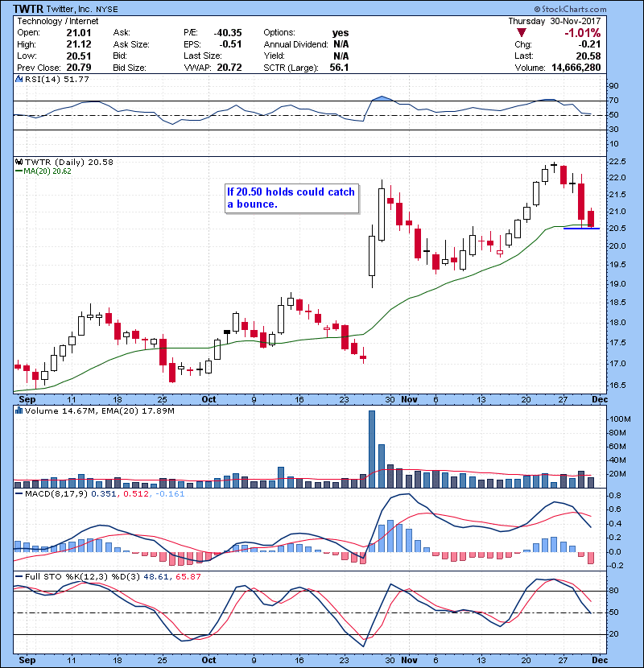Click the MACD signal value 0.512
This screenshot has width=644, height=668.
(x=136, y=494)
